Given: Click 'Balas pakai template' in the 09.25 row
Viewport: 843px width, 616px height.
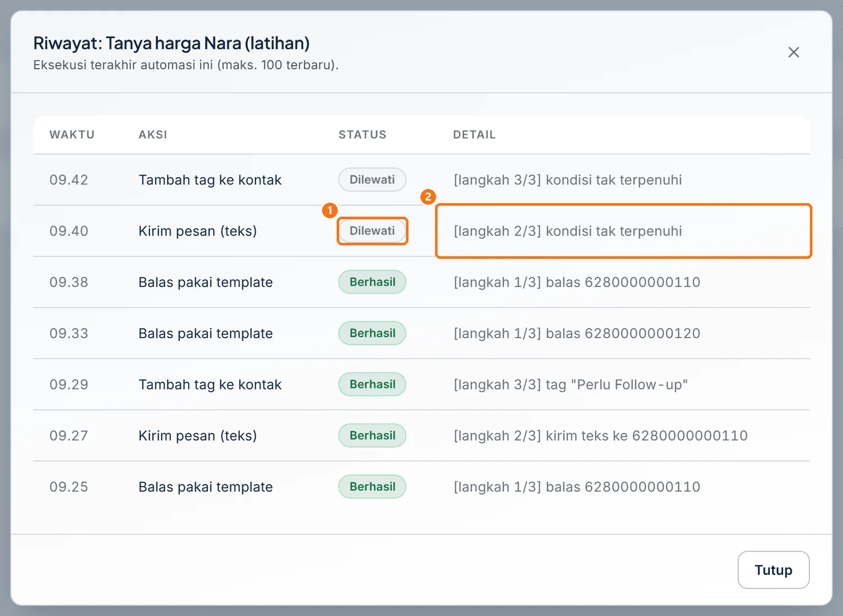Looking at the screenshot, I should (x=205, y=487).
